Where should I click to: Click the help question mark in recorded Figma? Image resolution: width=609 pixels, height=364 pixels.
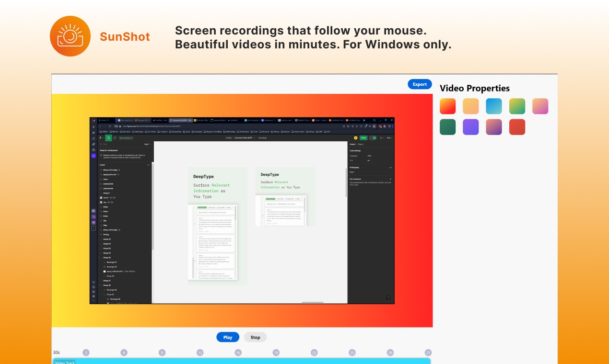pos(388,298)
